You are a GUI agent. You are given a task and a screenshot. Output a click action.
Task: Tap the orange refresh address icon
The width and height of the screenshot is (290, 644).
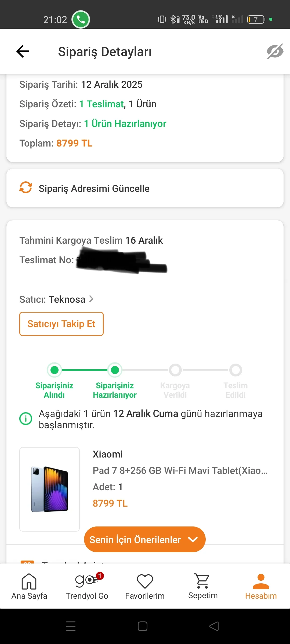click(x=26, y=188)
